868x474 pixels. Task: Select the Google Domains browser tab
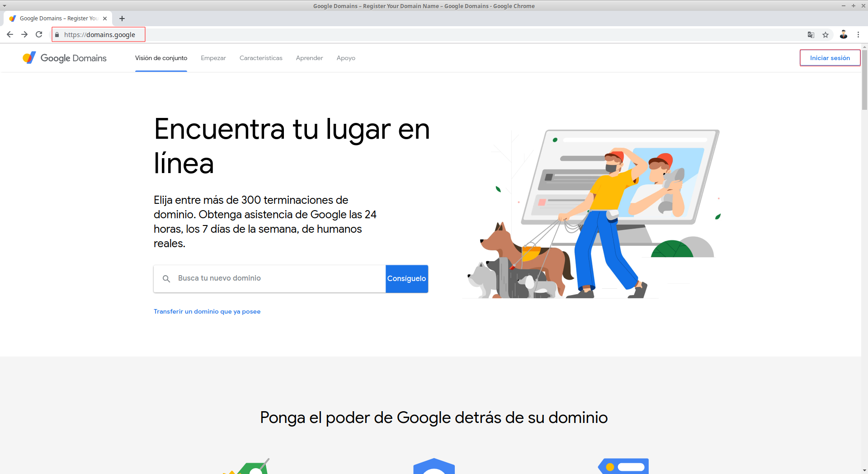58,19
